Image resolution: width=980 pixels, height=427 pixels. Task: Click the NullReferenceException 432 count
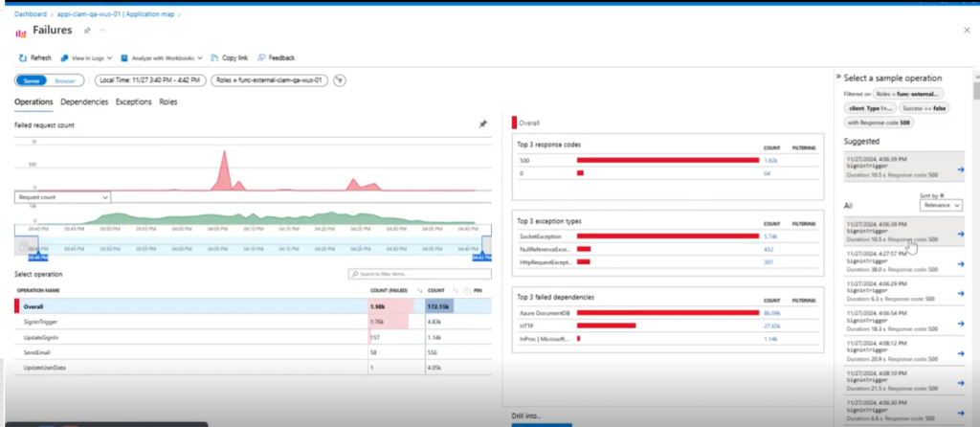pos(768,249)
